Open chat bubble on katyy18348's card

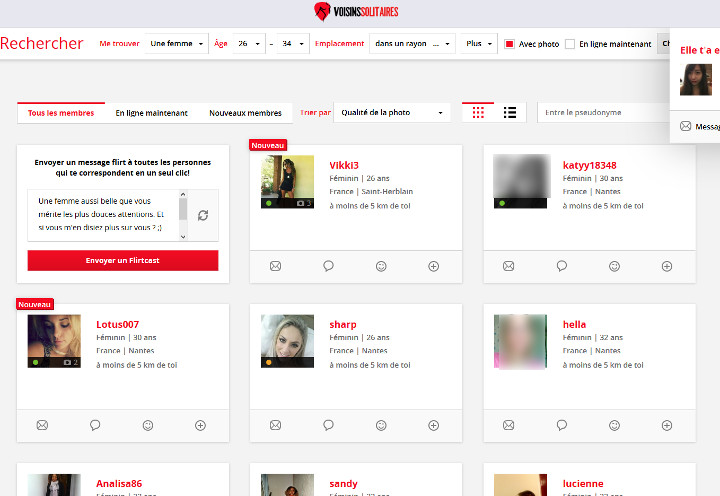point(562,266)
